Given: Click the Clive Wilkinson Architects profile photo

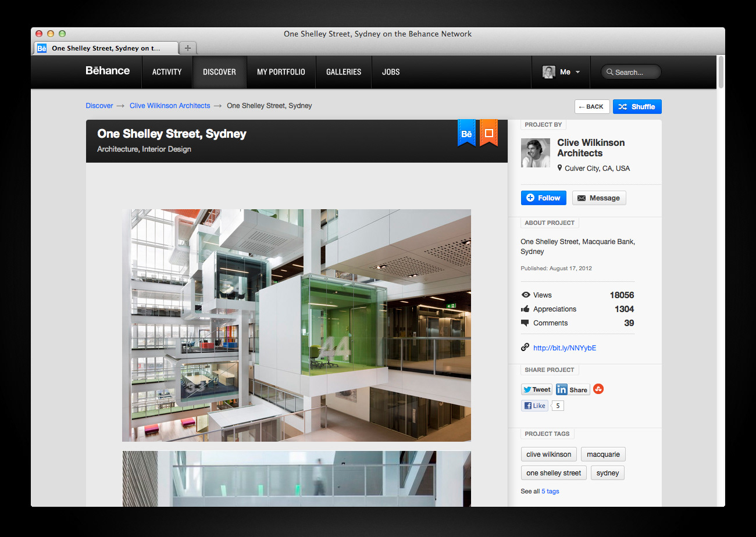Looking at the screenshot, I should click(536, 153).
